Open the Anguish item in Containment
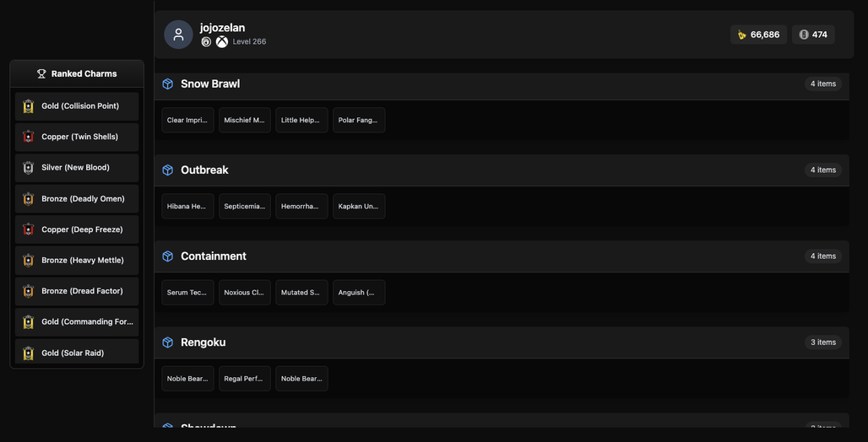 (x=359, y=293)
